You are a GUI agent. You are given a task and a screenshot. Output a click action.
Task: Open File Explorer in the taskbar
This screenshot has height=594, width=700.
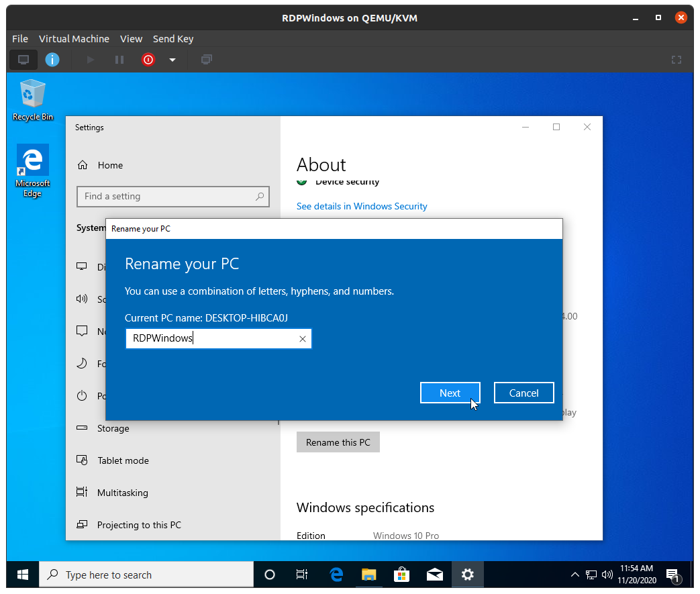[x=368, y=575]
